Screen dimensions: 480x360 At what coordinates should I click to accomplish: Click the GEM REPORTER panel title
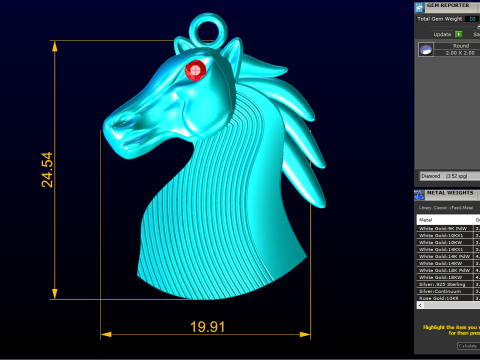[x=448, y=5]
